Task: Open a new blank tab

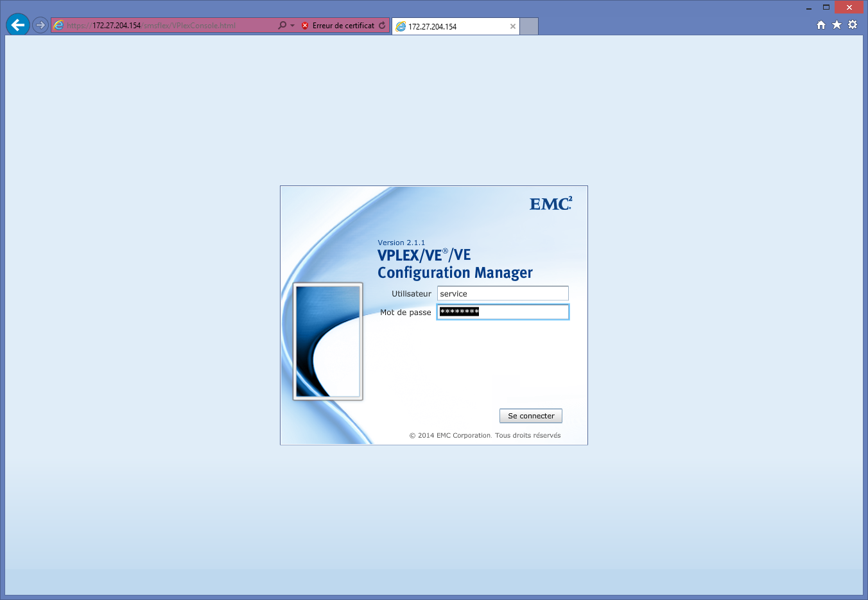Action: (x=528, y=26)
